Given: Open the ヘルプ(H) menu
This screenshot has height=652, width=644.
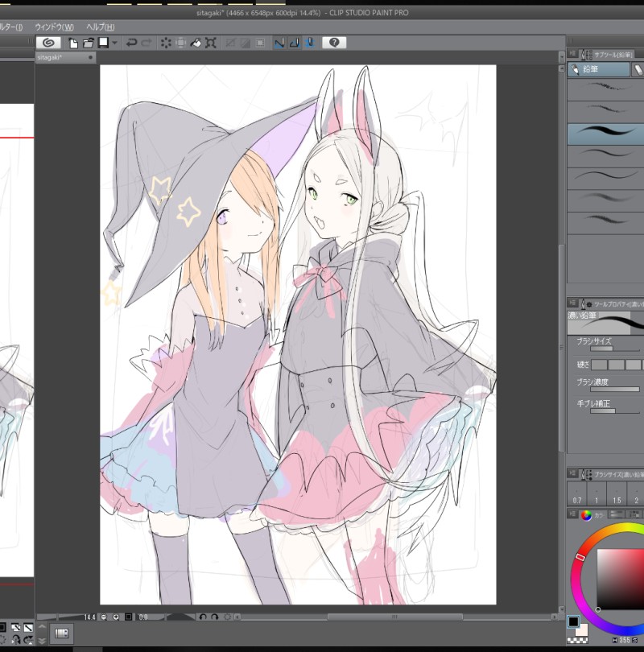Looking at the screenshot, I should click(100, 27).
